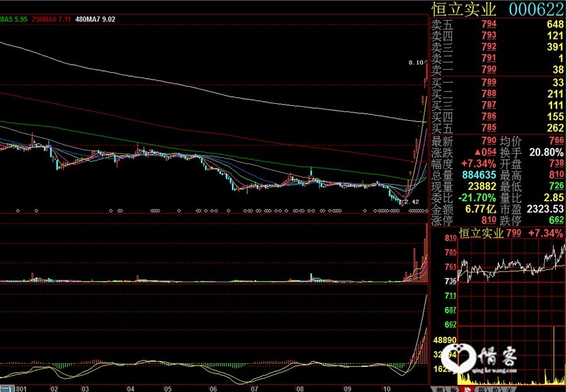Select the 02 month marker on the time axis

point(54,389)
